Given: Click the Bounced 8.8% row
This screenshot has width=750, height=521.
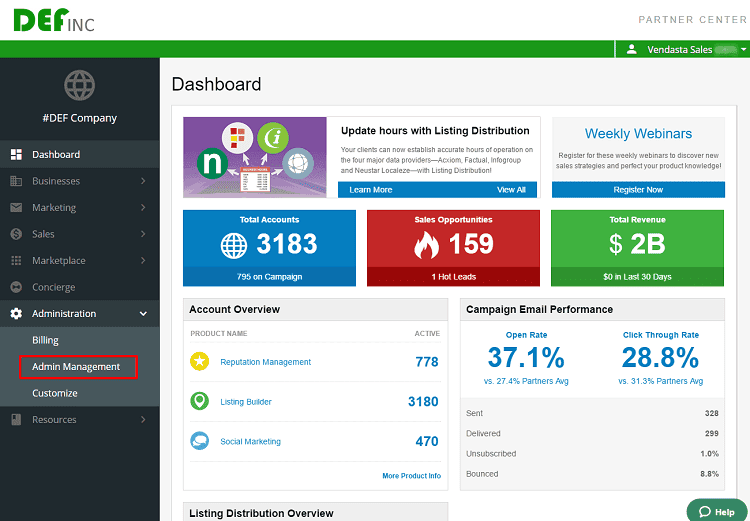Looking at the screenshot, I should (x=592, y=474).
